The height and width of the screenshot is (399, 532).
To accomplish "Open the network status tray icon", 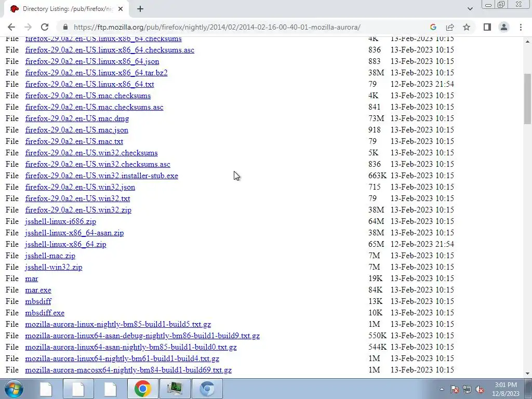I will tap(467, 389).
